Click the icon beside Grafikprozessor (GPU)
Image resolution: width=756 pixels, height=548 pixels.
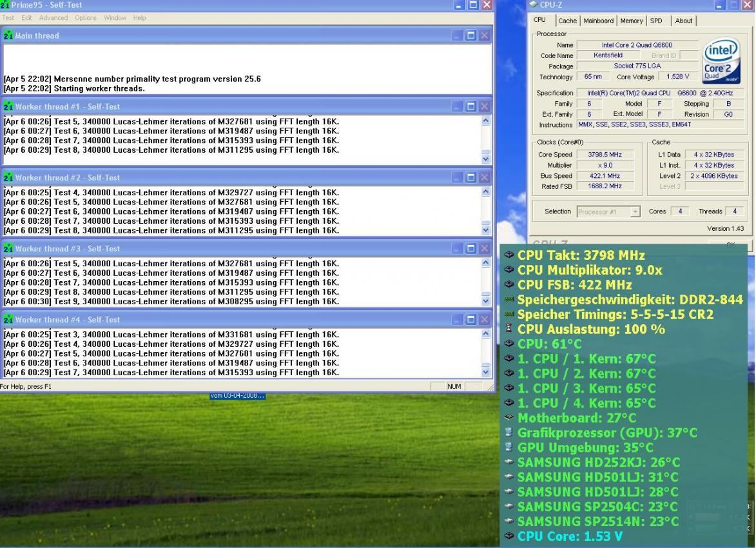509,432
